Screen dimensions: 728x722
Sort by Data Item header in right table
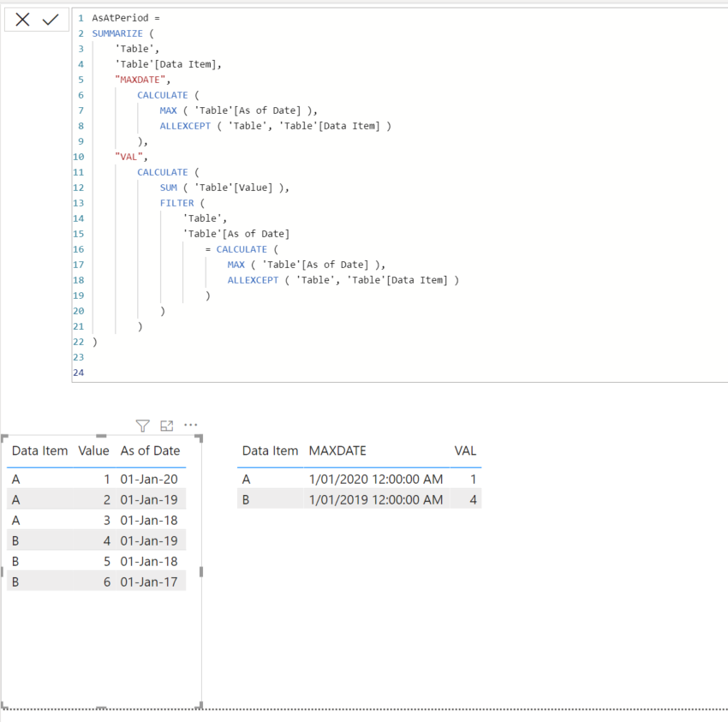pyautogui.click(x=270, y=451)
